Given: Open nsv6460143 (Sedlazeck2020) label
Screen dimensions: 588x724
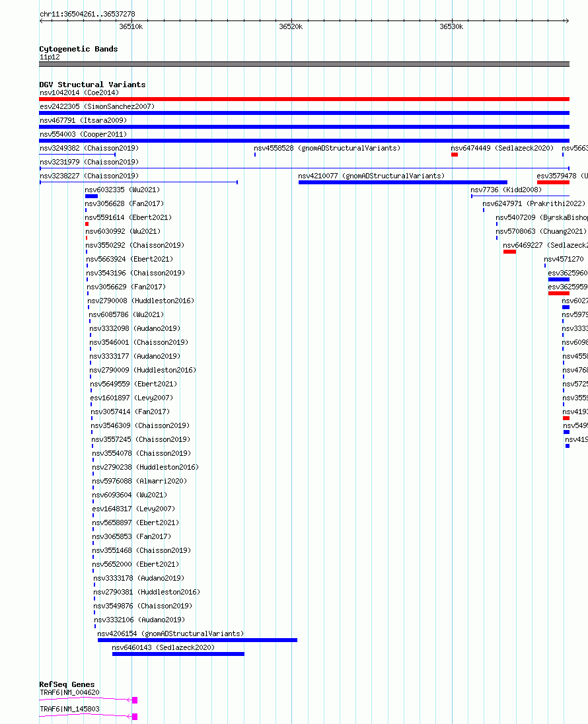Looking at the screenshot, I should click(x=163, y=647).
